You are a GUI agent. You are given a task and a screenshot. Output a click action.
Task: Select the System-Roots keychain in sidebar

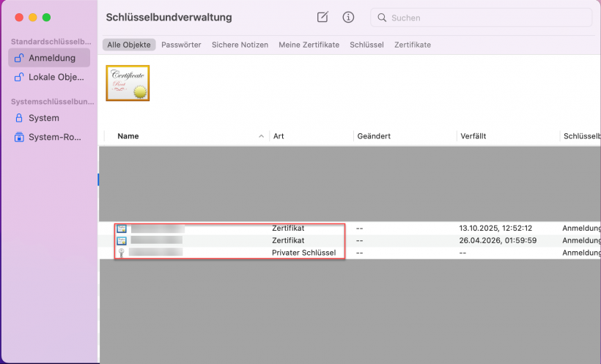49,137
